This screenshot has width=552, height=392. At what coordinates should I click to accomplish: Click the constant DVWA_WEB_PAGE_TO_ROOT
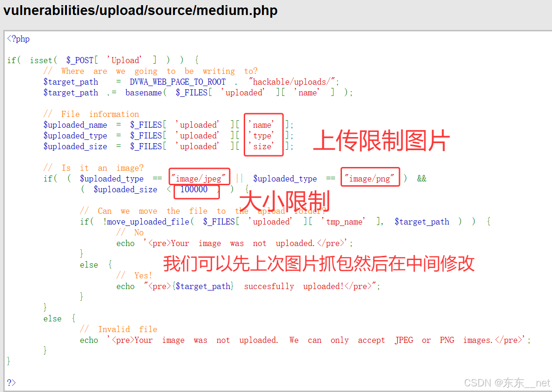coord(177,82)
